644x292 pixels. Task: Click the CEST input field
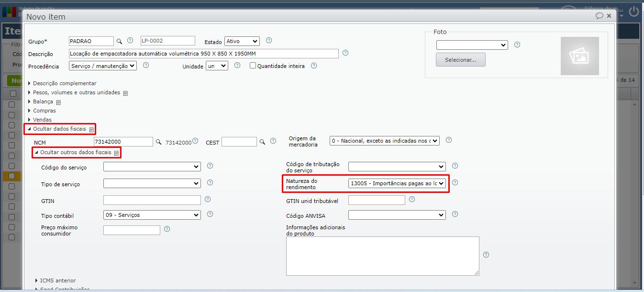[x=239, y=142]
